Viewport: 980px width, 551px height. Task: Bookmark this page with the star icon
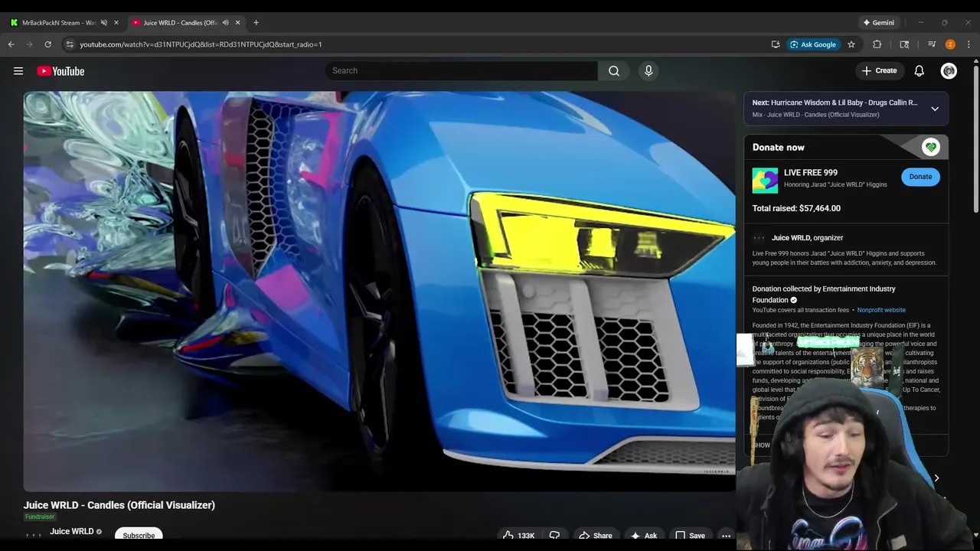[851, 44]
